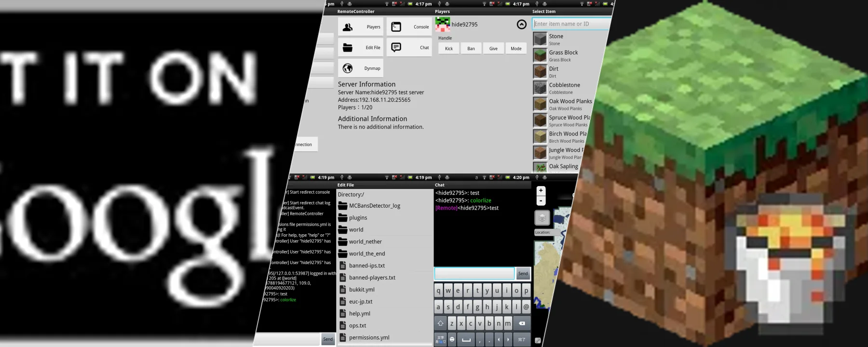Tap the q key on the keyboard

(438, 291)
